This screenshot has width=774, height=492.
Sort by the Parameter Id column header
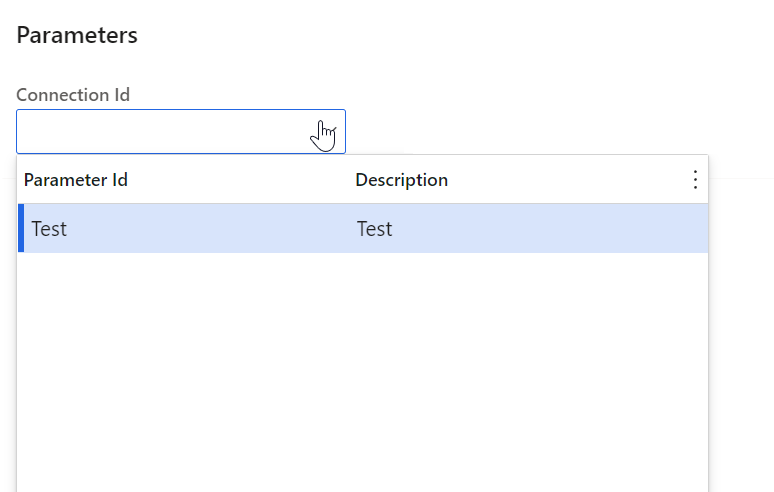tap(76, 180)
